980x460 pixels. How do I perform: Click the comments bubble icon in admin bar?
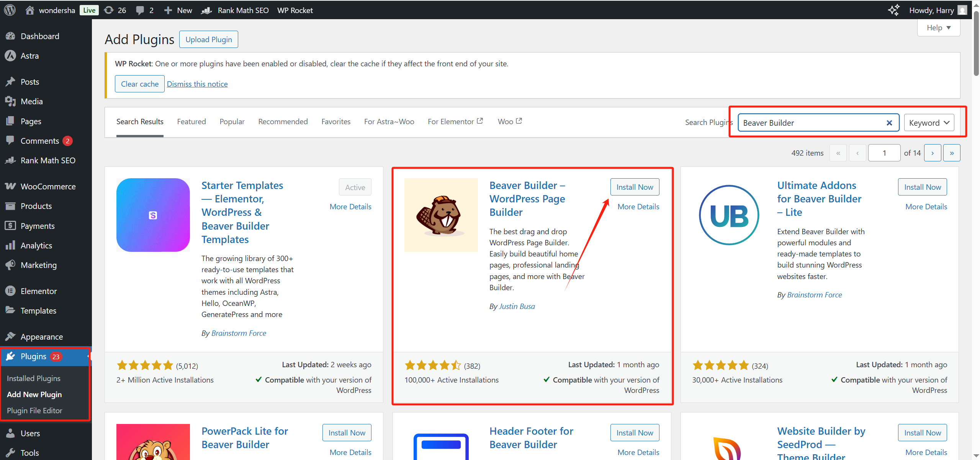click(x=140, y=10)
